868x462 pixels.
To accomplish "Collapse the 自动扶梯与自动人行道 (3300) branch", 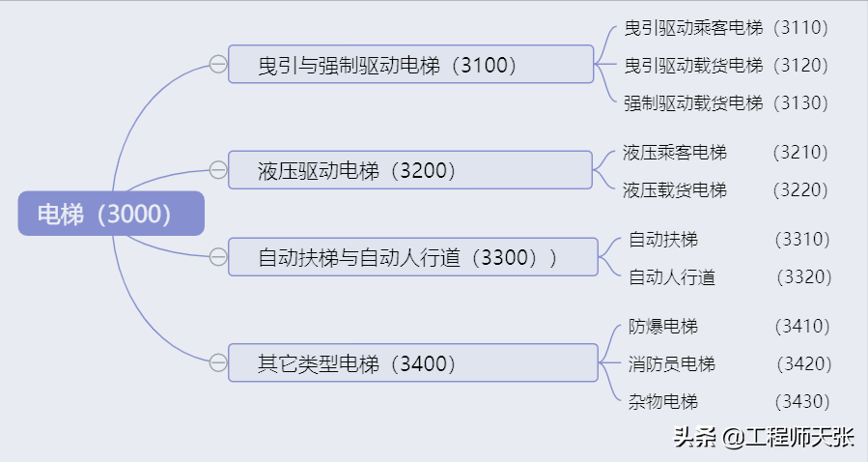I will [218, 257].
